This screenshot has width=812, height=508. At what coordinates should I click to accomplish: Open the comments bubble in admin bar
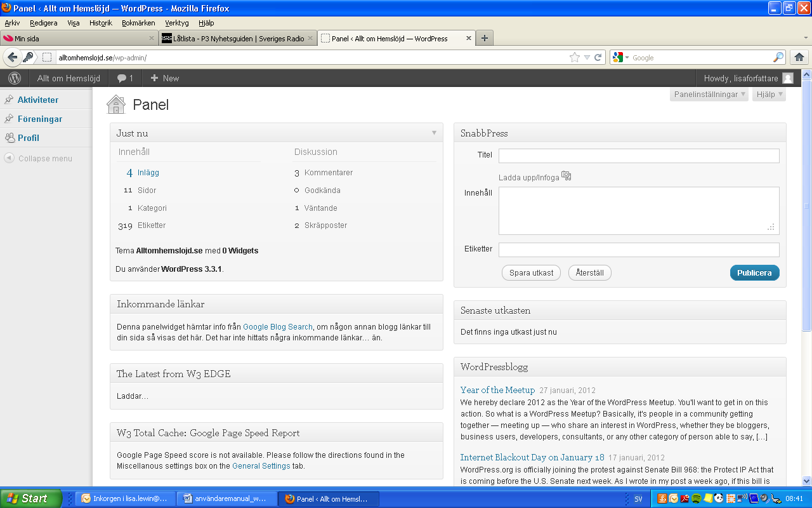pyautogui.click(x=125, y=78)
